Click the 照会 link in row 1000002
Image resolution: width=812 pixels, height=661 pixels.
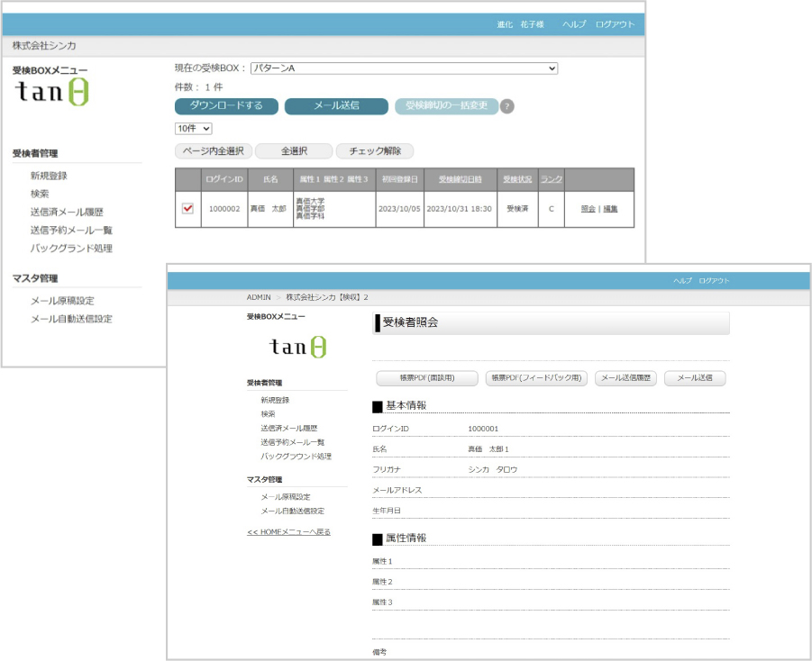point(588,209)
